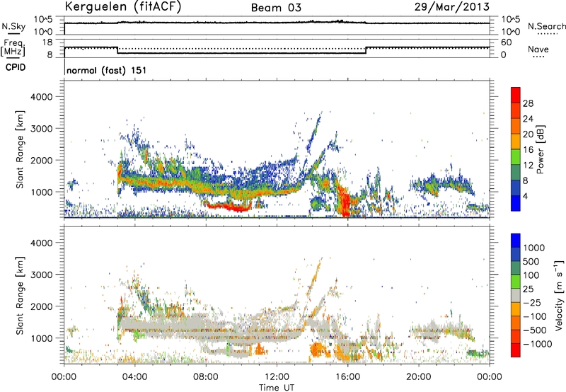Click the '-25' Velocity colorbar value
This screenshot has width=566, height=392.
(532, 302)
